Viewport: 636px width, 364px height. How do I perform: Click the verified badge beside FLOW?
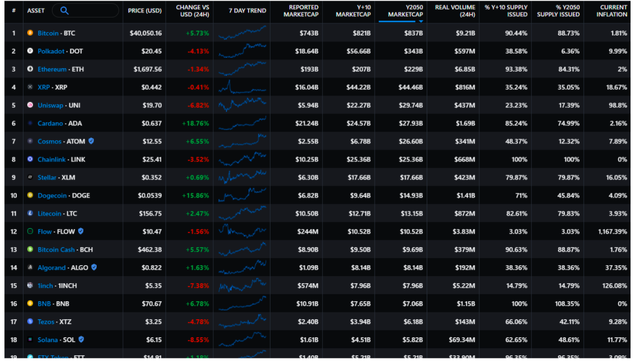tap(81, 231)
